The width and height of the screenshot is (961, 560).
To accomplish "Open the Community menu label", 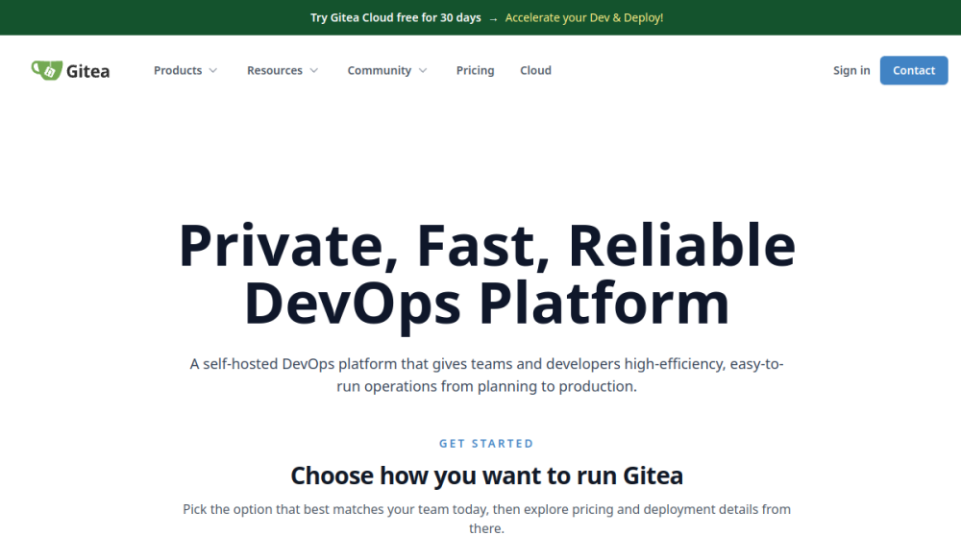I will click(380, 70).
